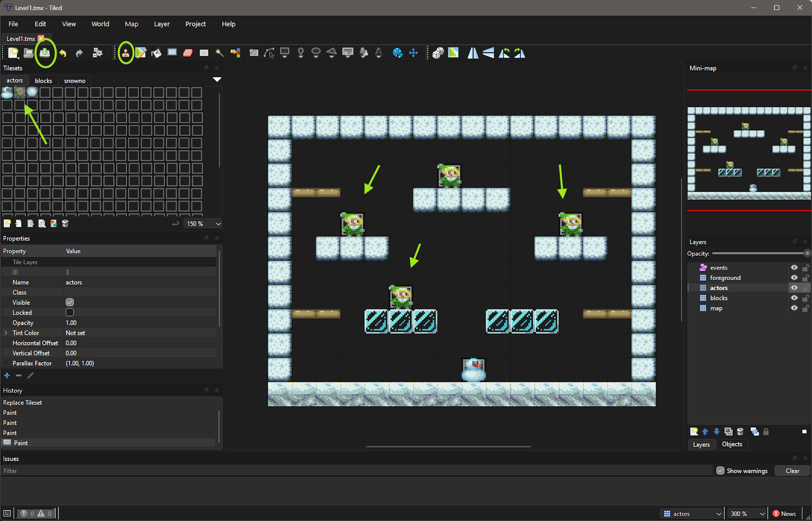This screenshot has width=812, height=521.
Task: Open the Layer menu
Action: coord(162,24)
